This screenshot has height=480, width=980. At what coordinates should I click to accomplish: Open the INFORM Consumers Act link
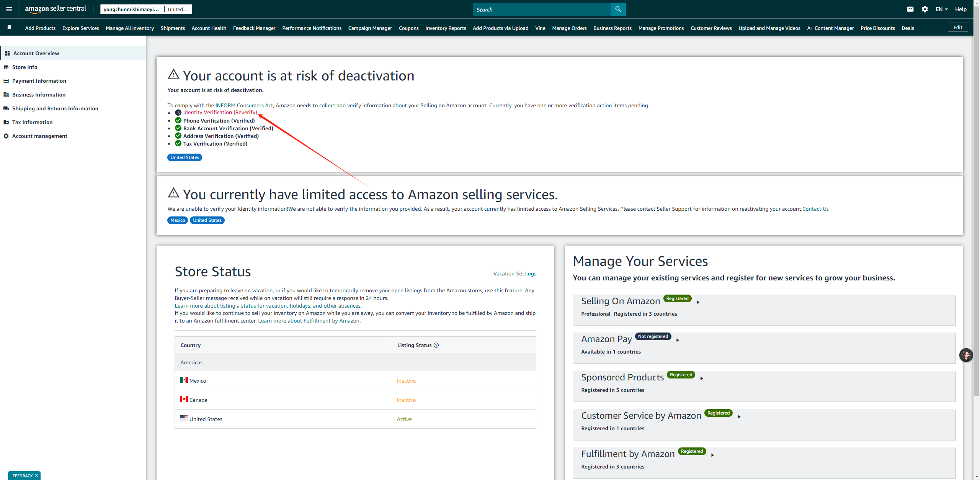pyautogui.click(x=244, y=105)
